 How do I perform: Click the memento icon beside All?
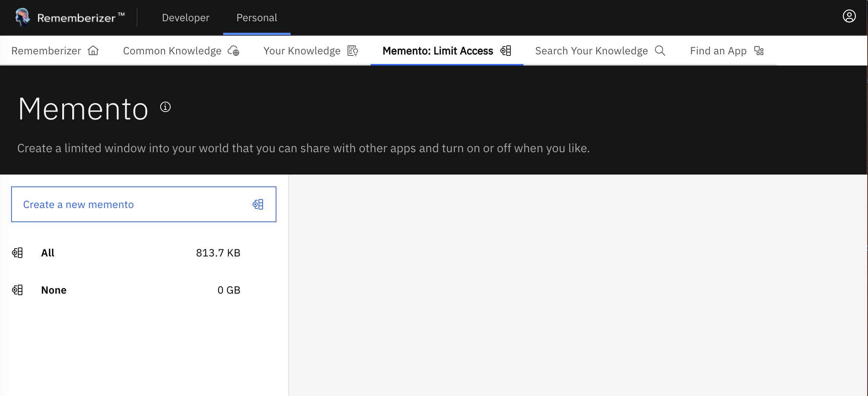pos(18,253)
